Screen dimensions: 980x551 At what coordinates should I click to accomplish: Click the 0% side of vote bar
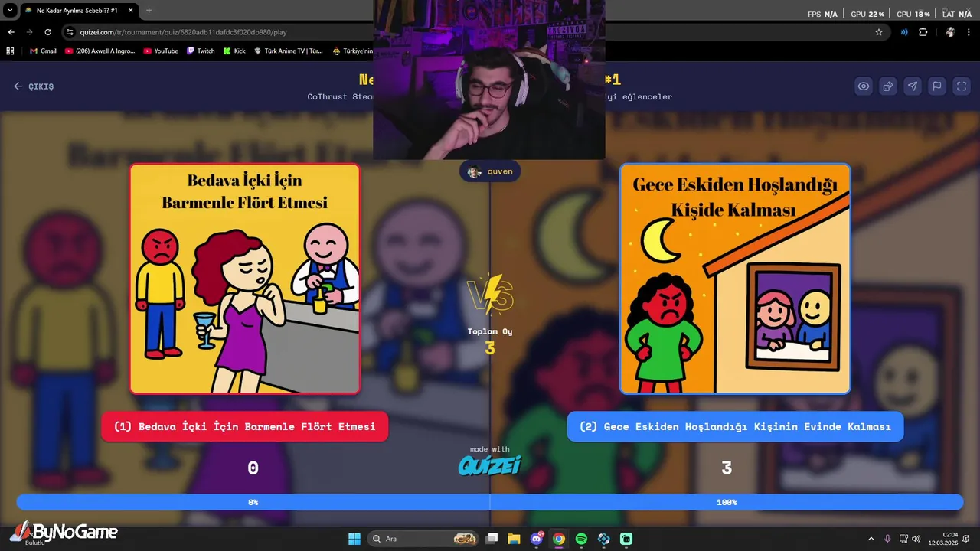tap(253, 502)
